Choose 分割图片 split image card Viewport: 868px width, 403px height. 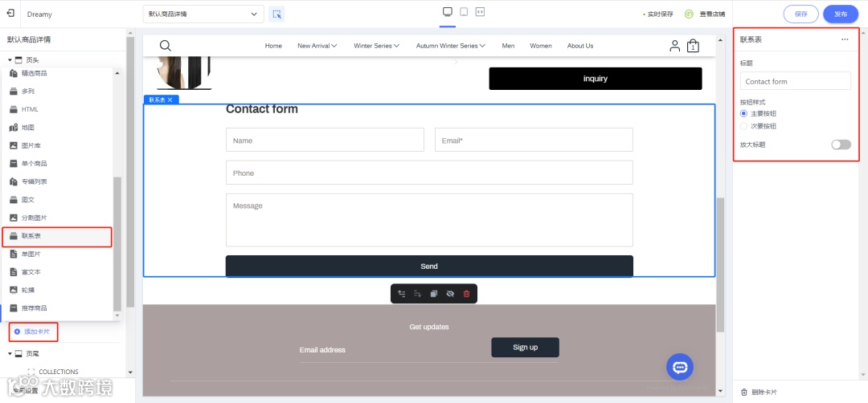[x=58, y=218]
